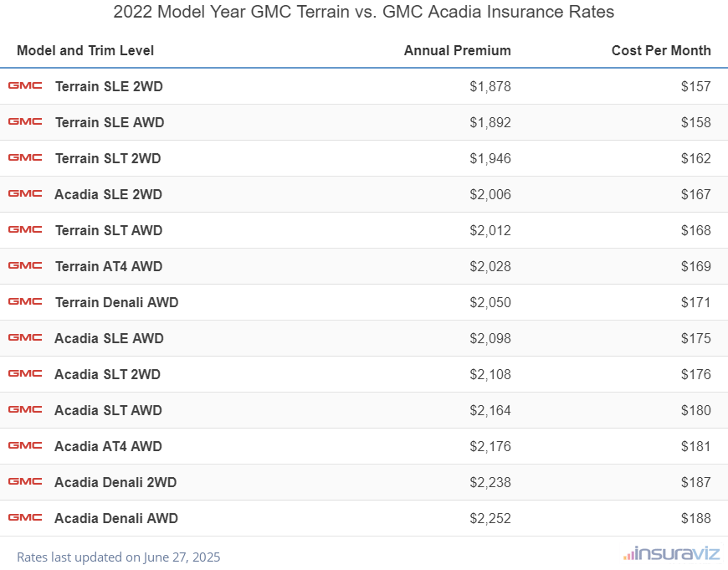Select the Terrain SLE 2WD row label

click(109, 86)
